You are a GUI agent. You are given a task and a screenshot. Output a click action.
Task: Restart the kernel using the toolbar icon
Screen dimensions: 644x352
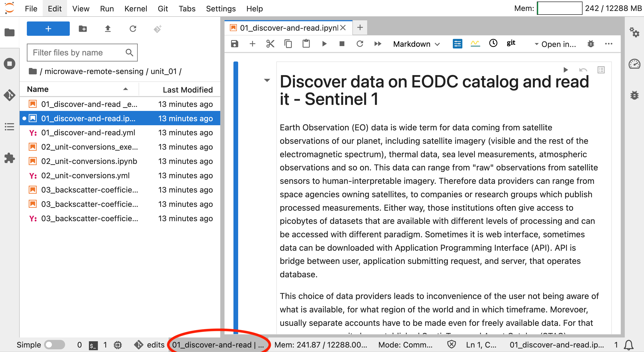pos(360,44)
